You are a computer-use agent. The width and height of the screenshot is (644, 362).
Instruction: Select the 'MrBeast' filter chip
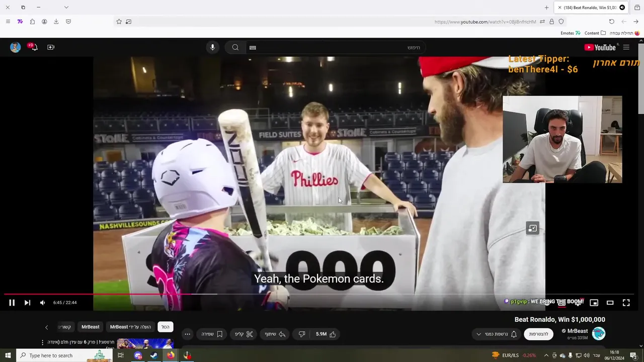[91, 327]
